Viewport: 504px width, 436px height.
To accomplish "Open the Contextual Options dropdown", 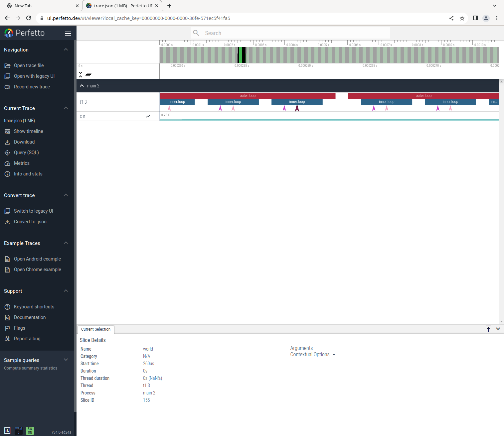I will click(312, 354).
